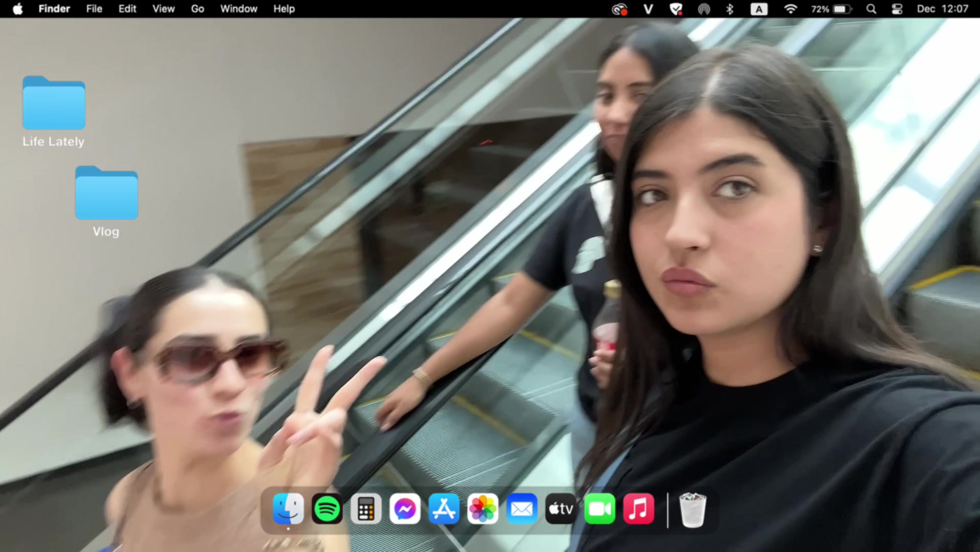Launch Spotify from the Dock

(x=327, y=509)
